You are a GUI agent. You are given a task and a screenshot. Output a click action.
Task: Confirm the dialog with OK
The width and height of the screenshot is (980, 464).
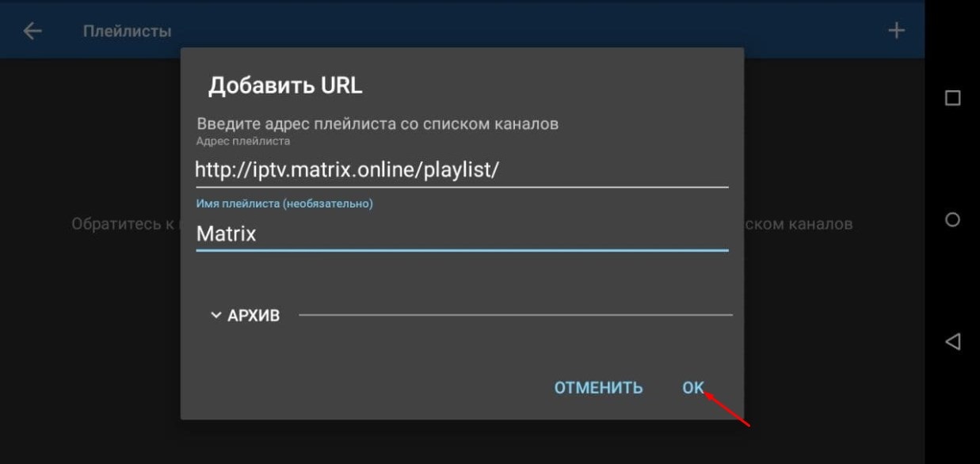click(693, 388)
